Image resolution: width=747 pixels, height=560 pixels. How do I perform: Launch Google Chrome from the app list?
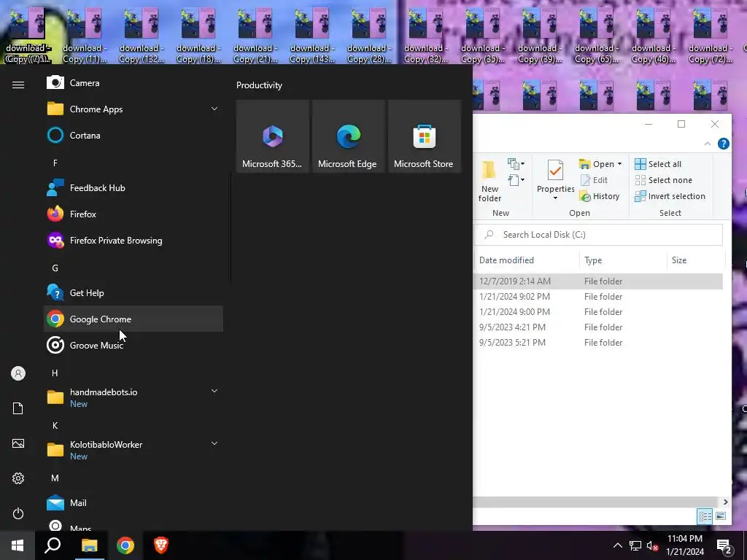133,319
